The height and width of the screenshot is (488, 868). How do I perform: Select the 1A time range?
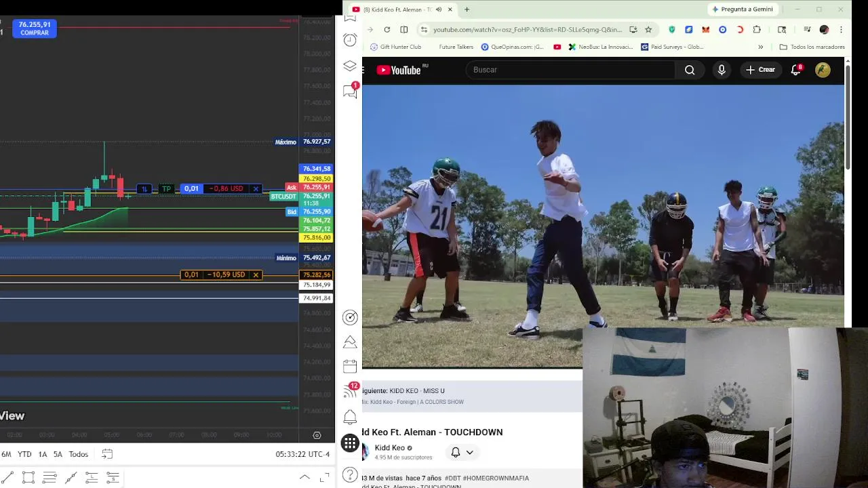(43, 454)
